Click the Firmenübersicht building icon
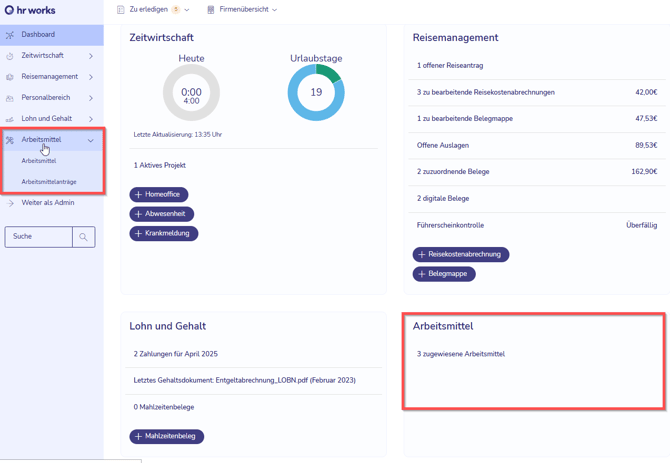Screen dimensions: 670x463 [210, 10]
